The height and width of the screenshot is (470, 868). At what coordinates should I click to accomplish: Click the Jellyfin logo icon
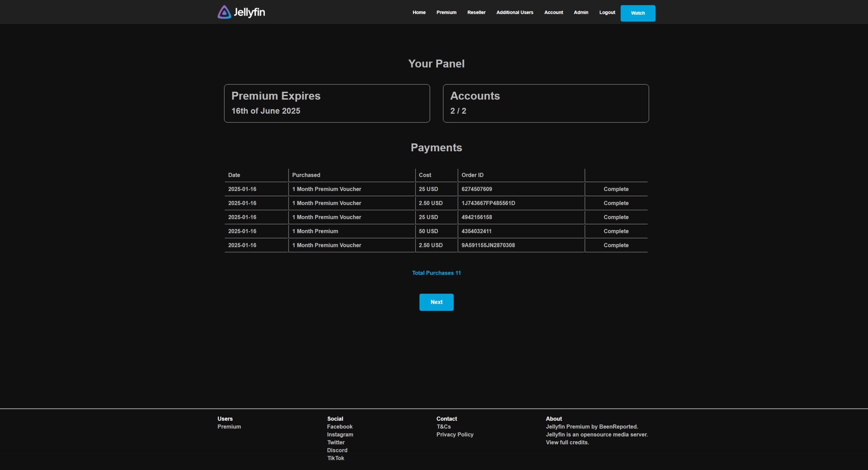pyautogui.click(x=224, y=12)
